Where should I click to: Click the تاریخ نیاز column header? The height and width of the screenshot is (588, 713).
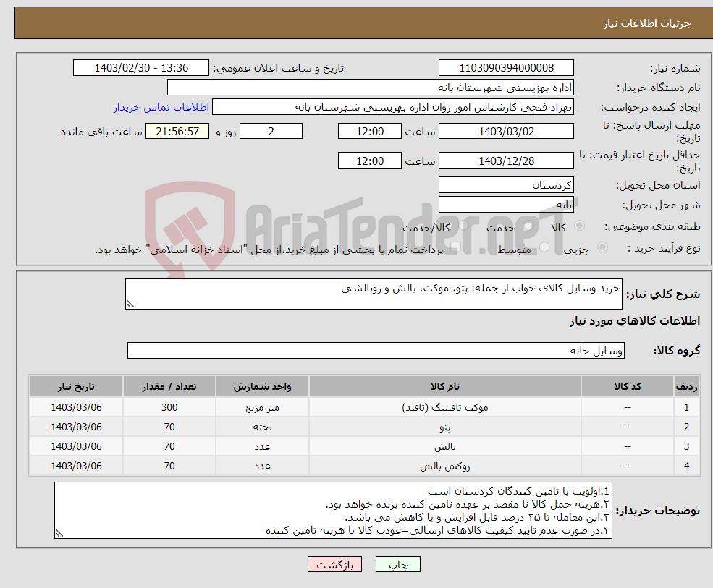76,387
